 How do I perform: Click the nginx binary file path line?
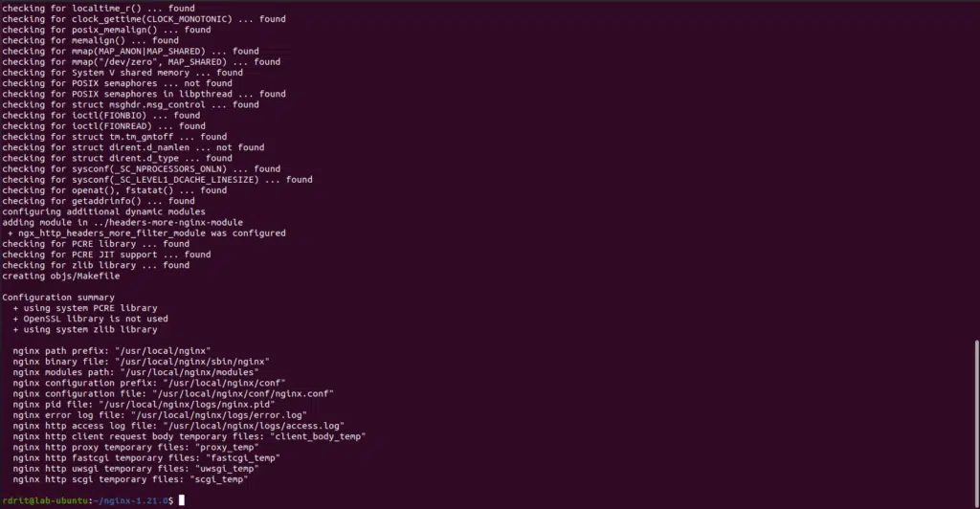coord(142,362)
